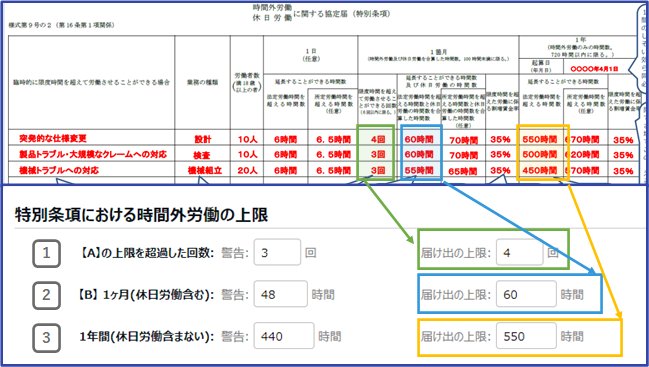Click the 機械組立 job type cell
The image size is (649, 367).
[204, 170]
